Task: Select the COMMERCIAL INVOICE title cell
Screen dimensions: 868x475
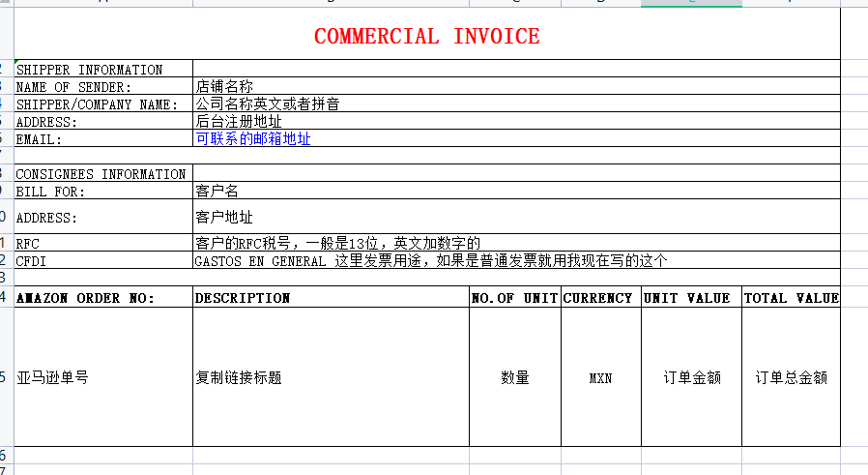Action: pos(427,34)
